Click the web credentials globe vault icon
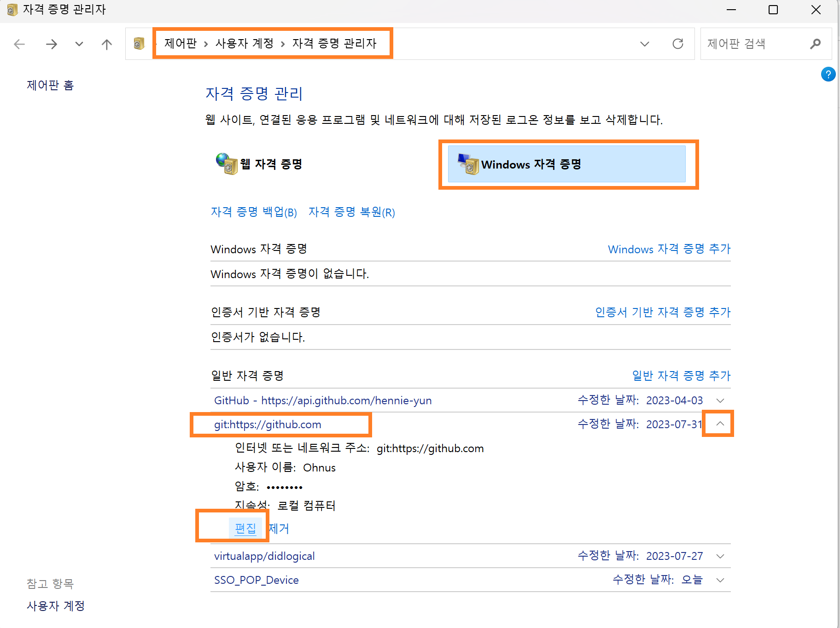Viewport: 840px width, 628px height. click(227, 164)
